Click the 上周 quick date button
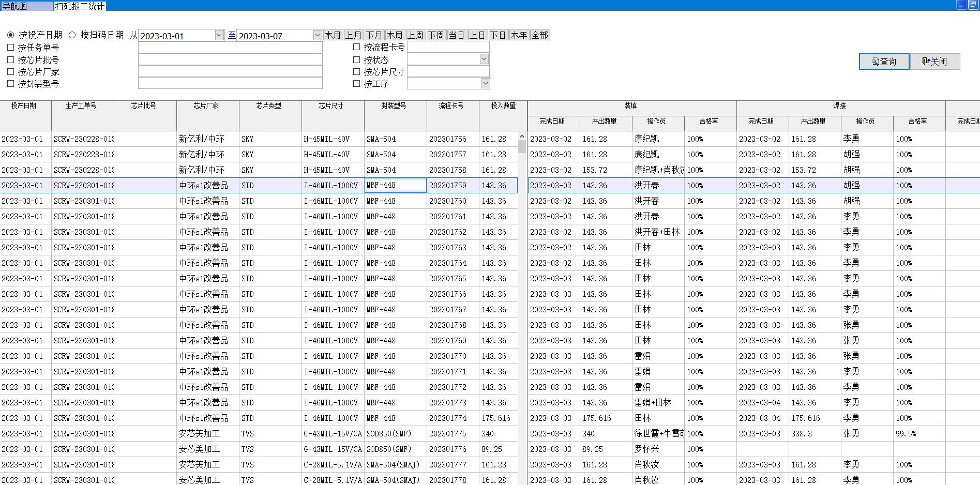This screenshot has height=485, width=980. (x=415, y=35)
